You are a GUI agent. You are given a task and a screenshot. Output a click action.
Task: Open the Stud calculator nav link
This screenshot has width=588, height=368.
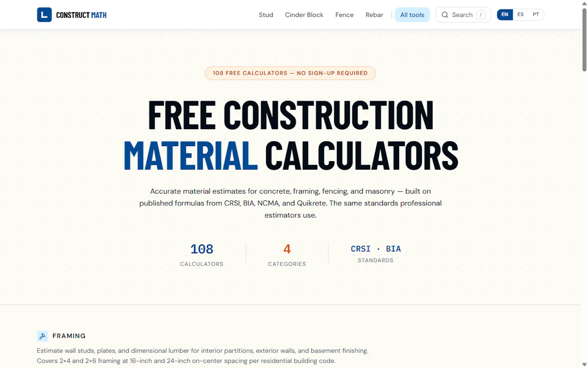(x=266, y=15)
